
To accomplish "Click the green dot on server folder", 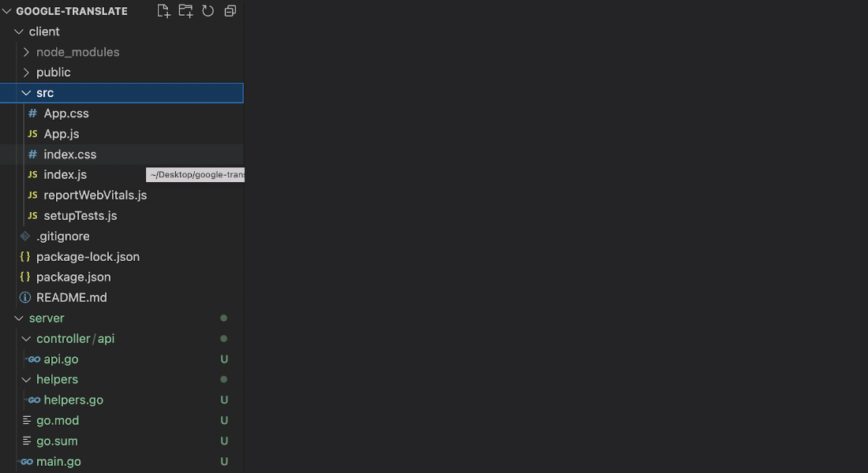I will [x=223, y=318].
